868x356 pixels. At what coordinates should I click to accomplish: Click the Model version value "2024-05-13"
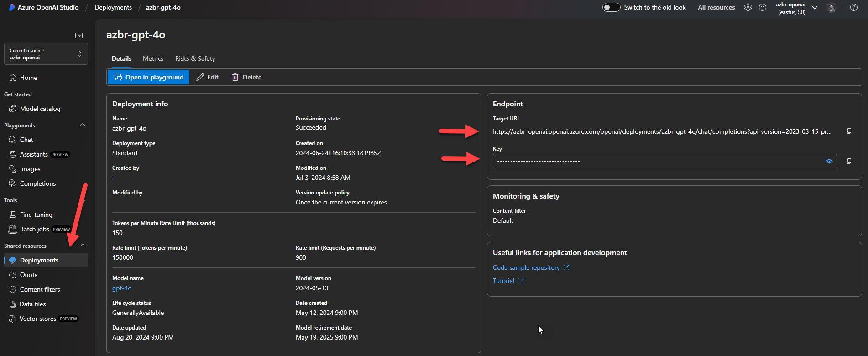[x=312, y=288]
